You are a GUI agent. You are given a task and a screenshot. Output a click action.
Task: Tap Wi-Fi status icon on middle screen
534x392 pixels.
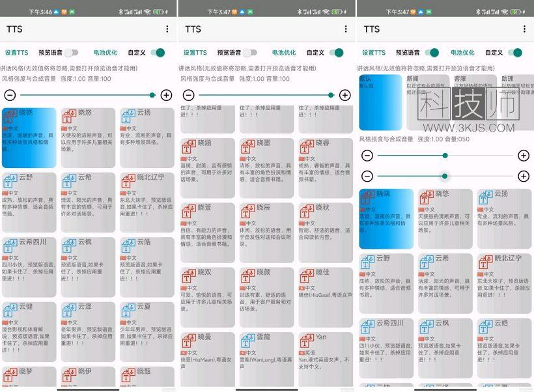coord(326,12)
